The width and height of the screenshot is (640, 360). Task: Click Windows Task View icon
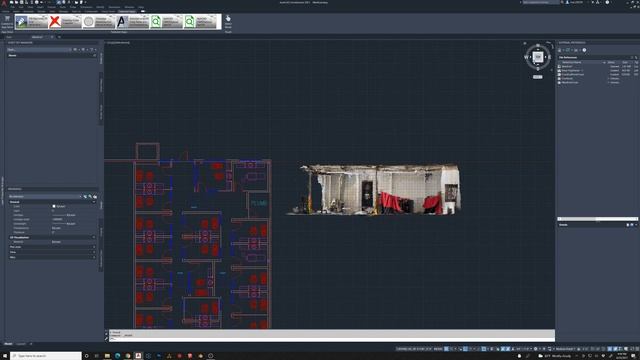tap(97, 356)
